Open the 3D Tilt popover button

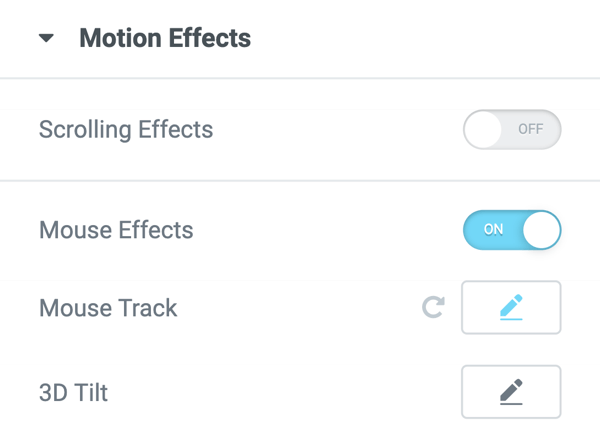pos(511,392)
